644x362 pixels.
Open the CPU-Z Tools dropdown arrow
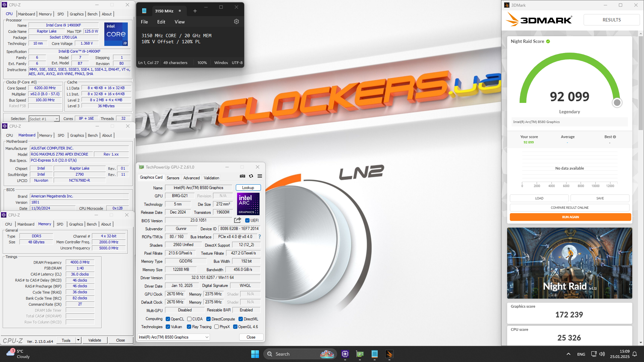pyautogui.click(x=78, y=340)
